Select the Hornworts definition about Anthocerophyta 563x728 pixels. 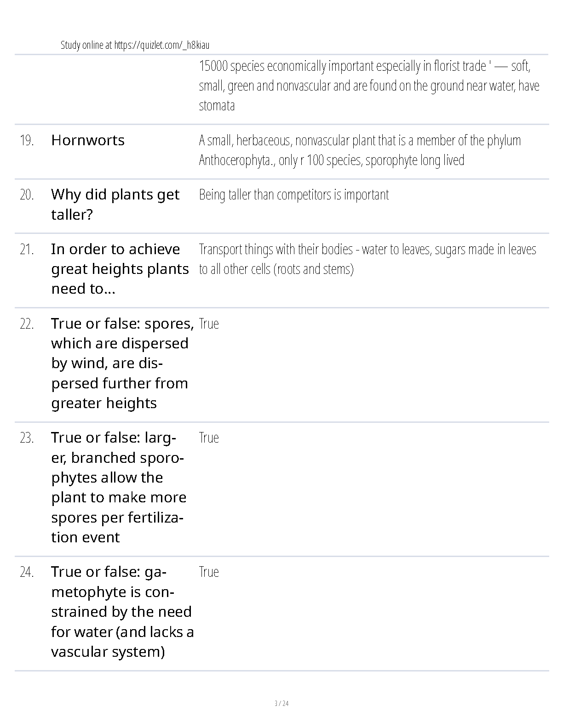(360, 150)
